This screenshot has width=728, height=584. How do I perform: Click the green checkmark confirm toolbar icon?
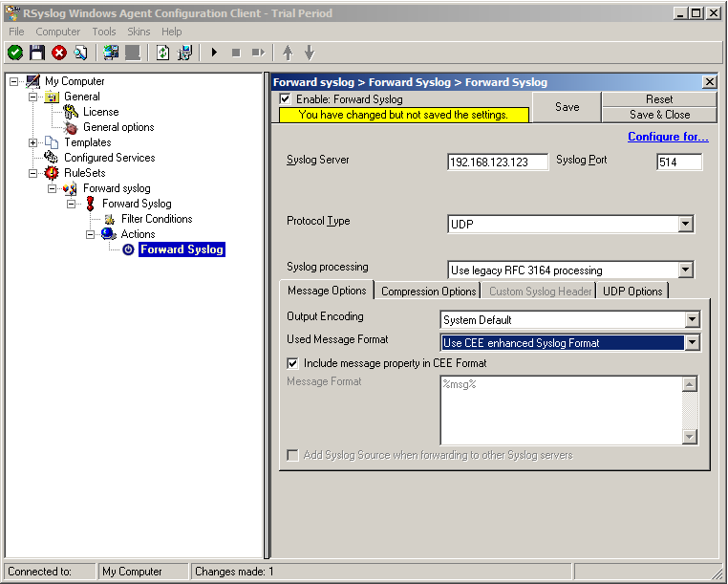[15, 53]
